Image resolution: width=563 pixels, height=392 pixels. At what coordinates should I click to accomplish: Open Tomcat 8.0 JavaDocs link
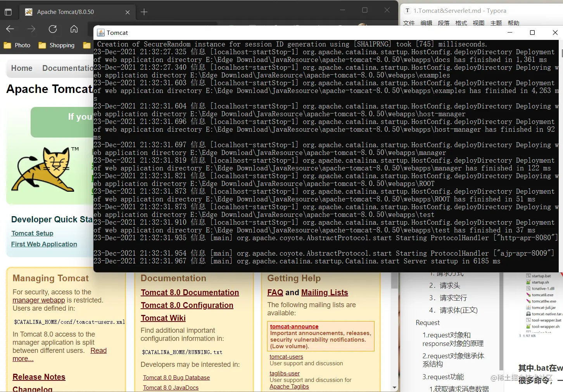pyautogui.click(x=171, y=388)
